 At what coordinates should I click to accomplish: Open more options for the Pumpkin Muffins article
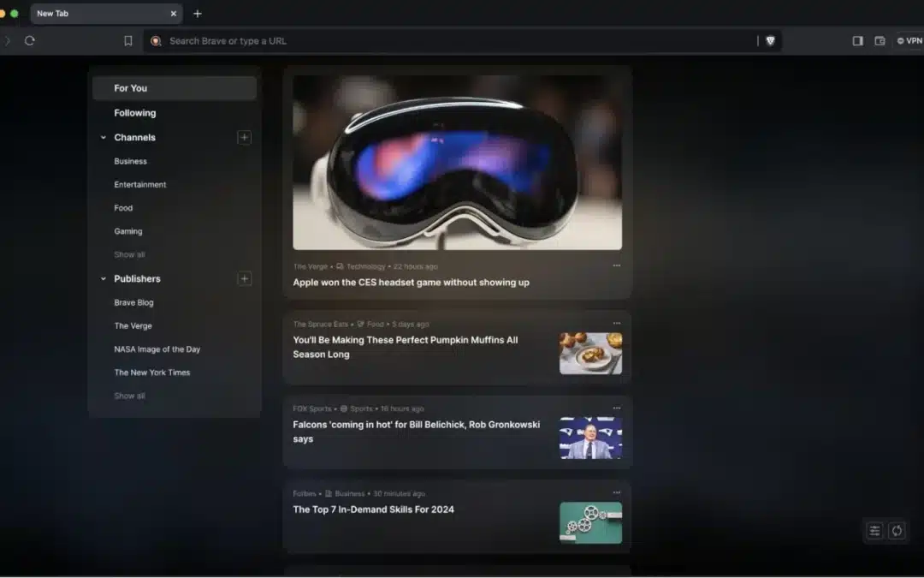point(616,323)
